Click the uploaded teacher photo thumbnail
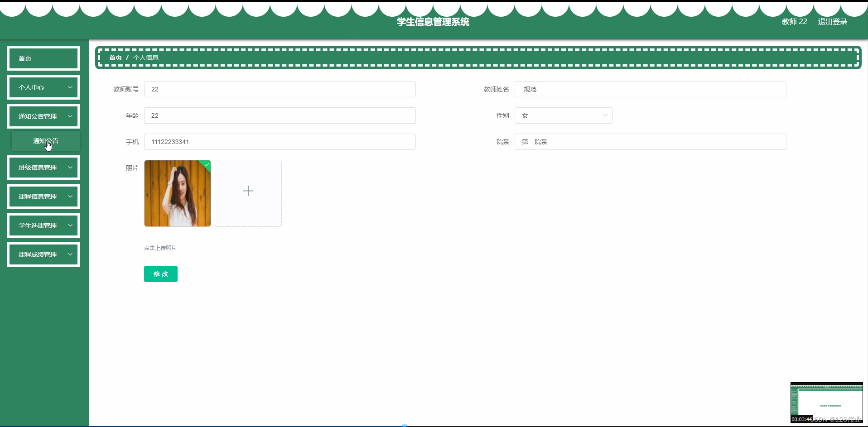Viewport: 868px width, 427px height. (x=177, y=193)
